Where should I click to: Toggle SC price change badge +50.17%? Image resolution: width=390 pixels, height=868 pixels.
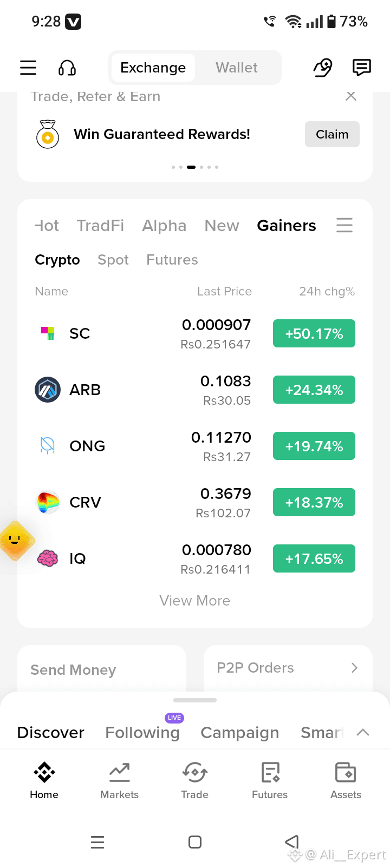(314, 333)
